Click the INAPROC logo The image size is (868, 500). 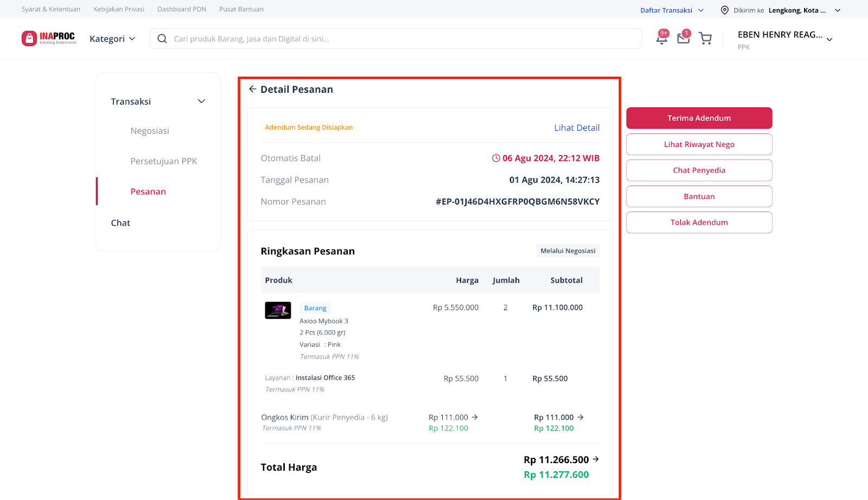pos(49,39)
